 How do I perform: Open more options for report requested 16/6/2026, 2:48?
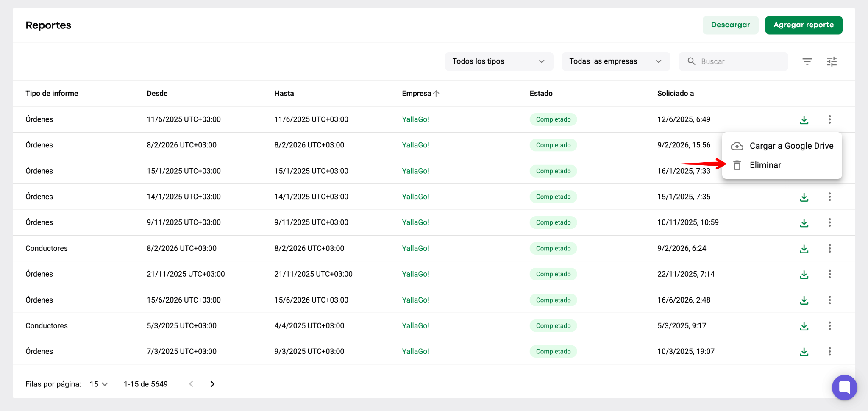coord(829,300)
